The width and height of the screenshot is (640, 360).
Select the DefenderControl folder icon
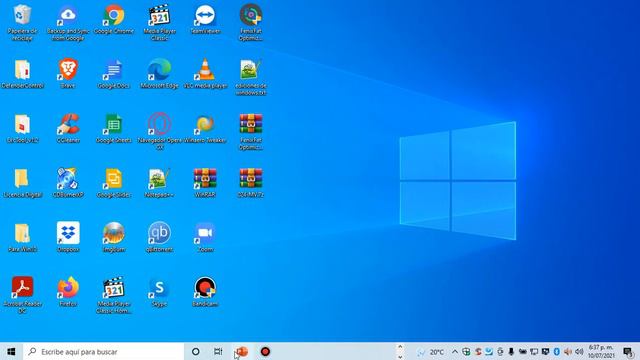22,74
